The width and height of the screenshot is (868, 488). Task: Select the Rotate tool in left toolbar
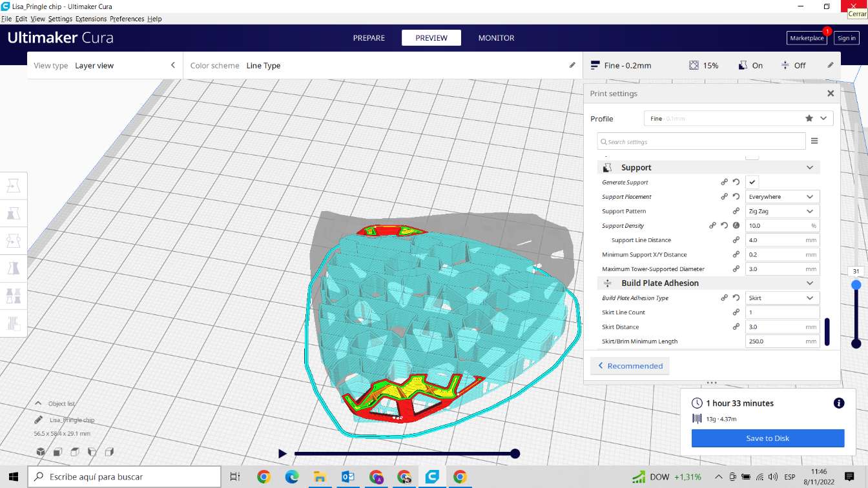click(x=14, y=241)
